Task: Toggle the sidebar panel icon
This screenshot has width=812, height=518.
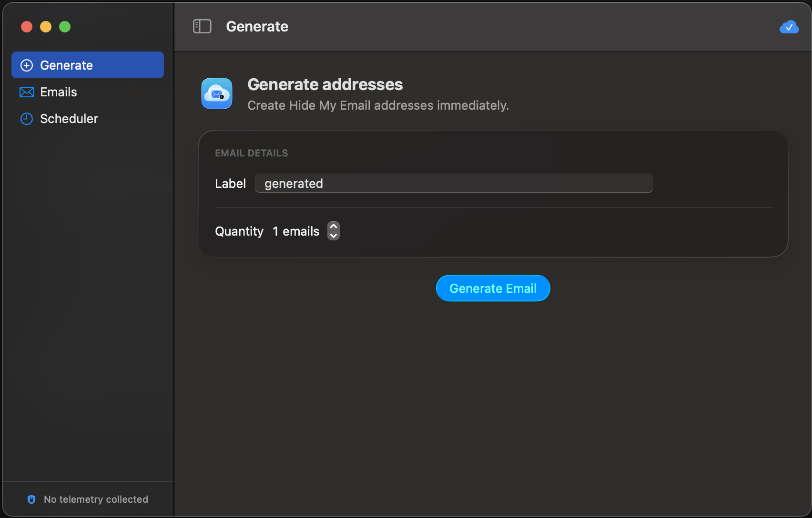Action: tap(202, 26)
